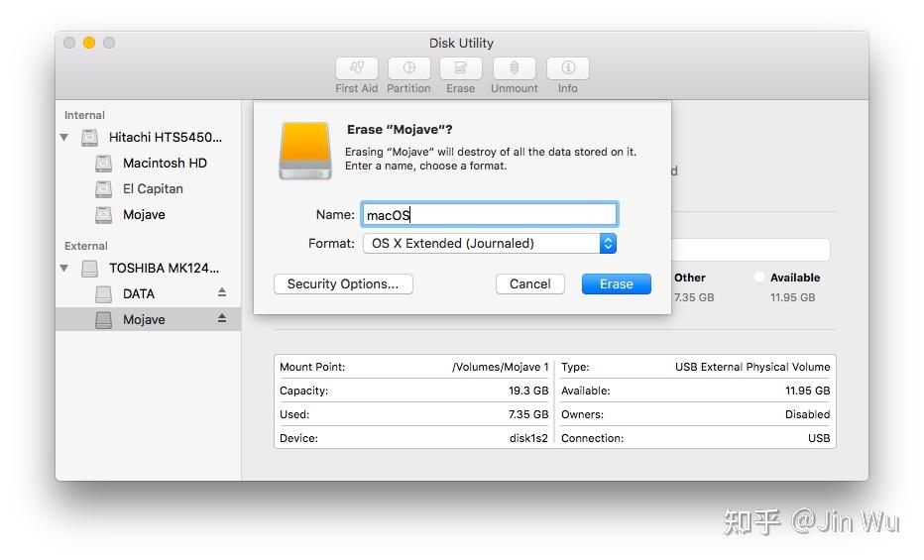
Task: Click the selected external Mojave volume icon
Action: click(104, 320)
